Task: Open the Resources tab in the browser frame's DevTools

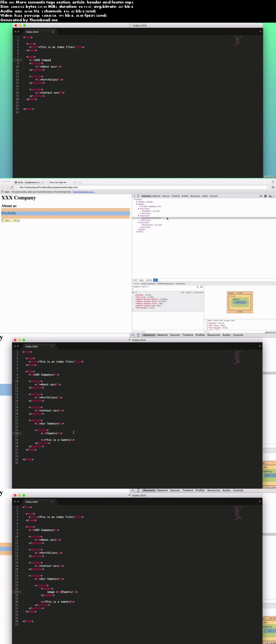Action: click(x=195, y=196)
